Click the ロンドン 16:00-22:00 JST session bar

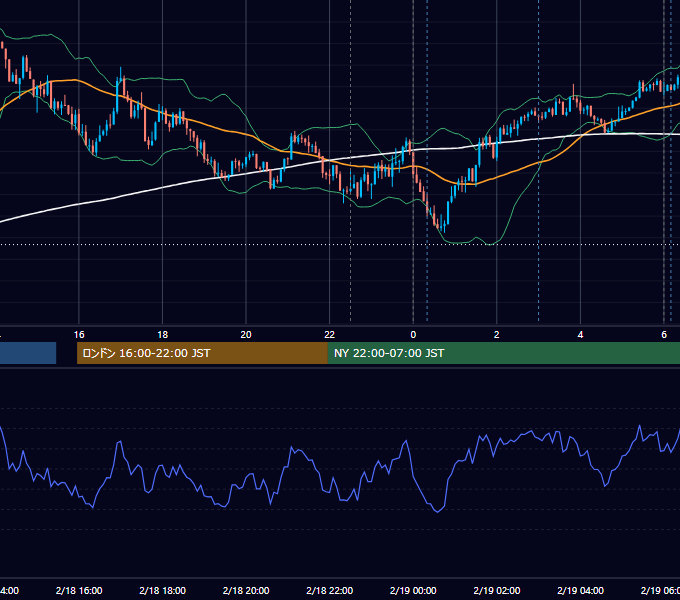[202, 353]
